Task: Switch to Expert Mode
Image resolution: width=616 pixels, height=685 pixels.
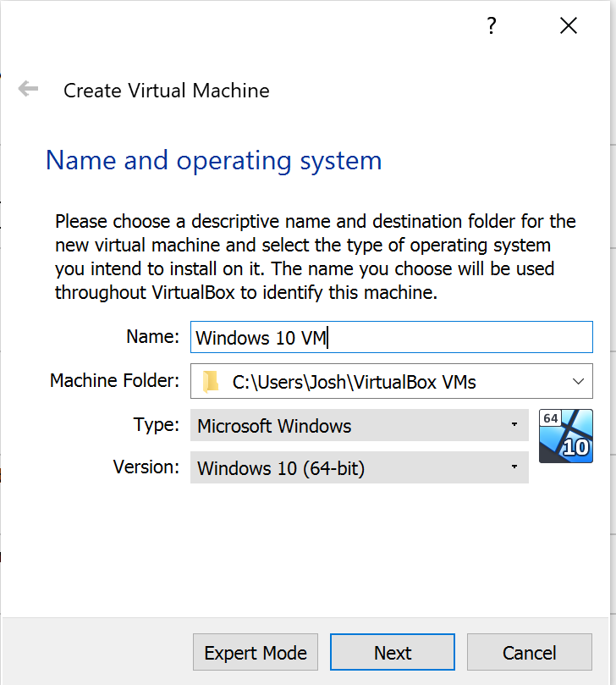Action: (x=256, y=652)
